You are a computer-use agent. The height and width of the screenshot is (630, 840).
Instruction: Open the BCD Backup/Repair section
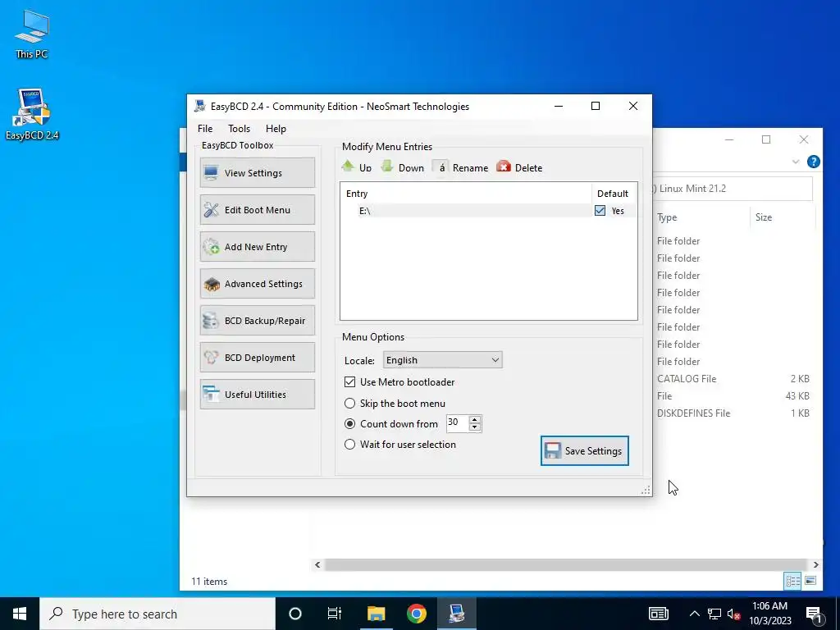point(257,321)
